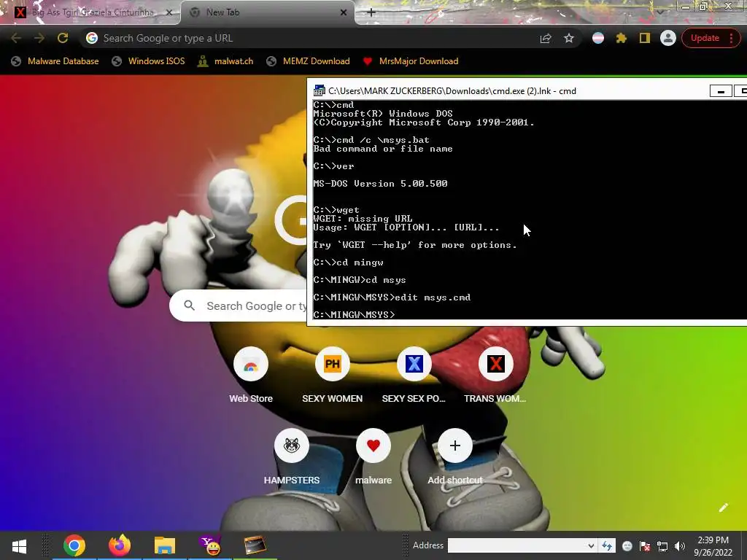Open MrsMajor Download bookmark
The width and height of the screenshot is (747, 560).
click(411, 61)
